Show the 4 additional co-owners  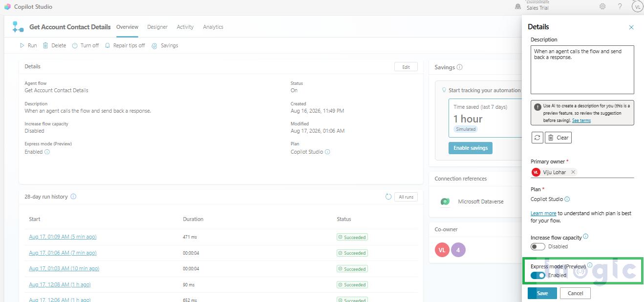click(458, 250)
